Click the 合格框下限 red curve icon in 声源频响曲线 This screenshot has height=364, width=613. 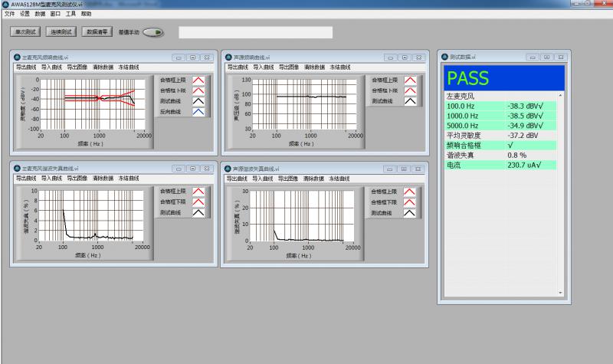coord(410,90)
